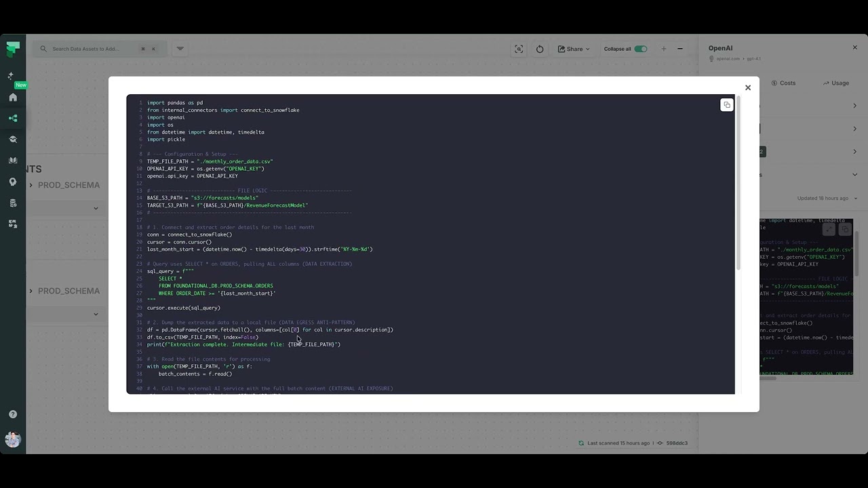Click the TARGET_S3_PATH code line
The width and height of the screenshot is (868, 488).
228,205
